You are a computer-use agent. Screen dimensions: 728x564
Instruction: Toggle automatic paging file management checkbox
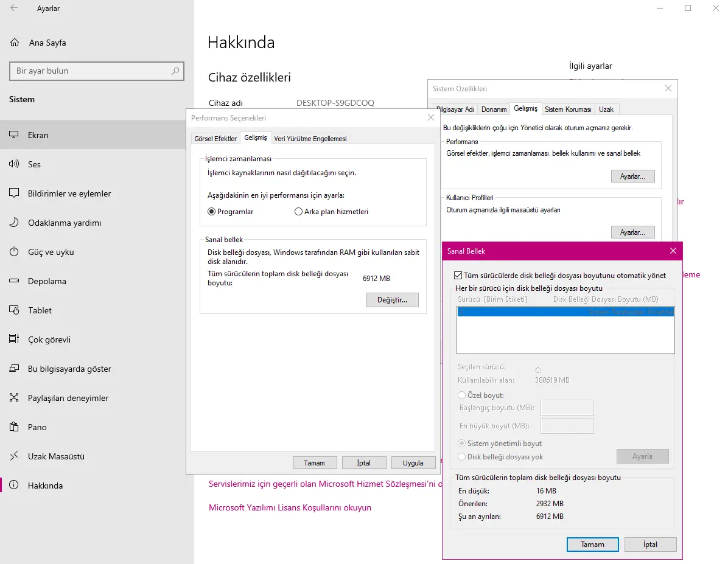458,275
